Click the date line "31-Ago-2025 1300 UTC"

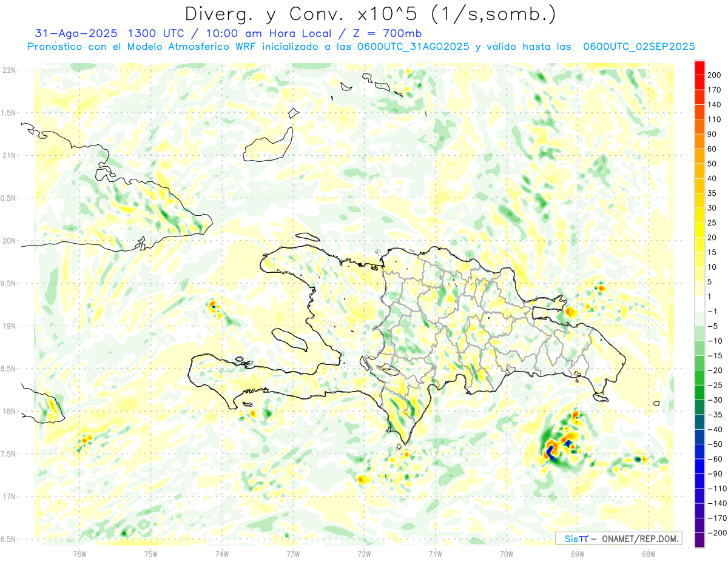(110, 33)
